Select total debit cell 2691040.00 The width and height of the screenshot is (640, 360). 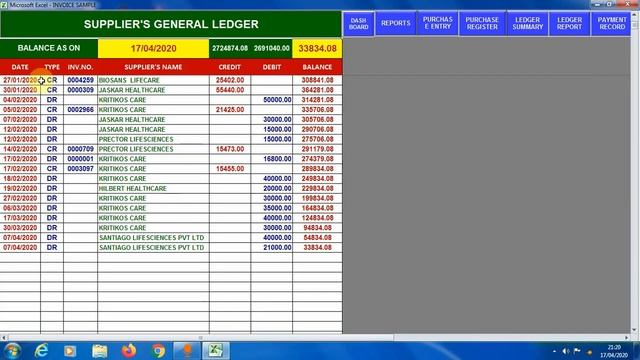click(x=271, y=49)
